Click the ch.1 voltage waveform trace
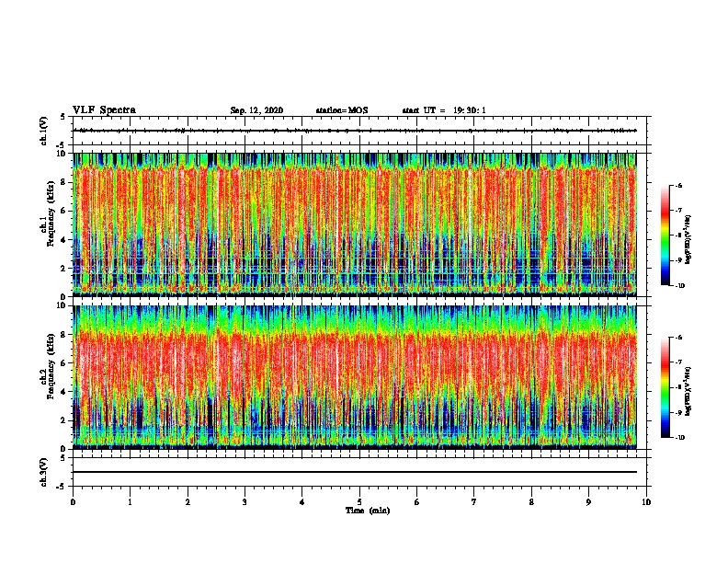The width and height of the screenshot is (728, 563). (x=355, y=131)
